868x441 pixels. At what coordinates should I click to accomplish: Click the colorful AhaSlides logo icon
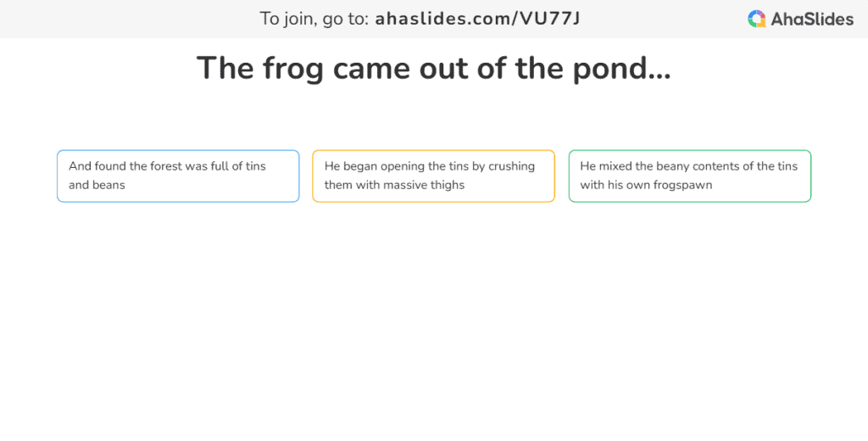[x=756, y=19]
